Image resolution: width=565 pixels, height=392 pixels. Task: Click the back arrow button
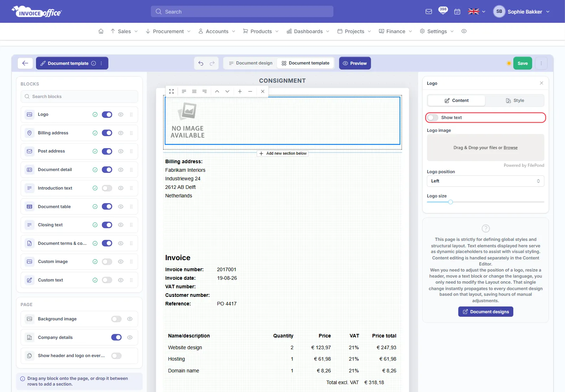25,63
